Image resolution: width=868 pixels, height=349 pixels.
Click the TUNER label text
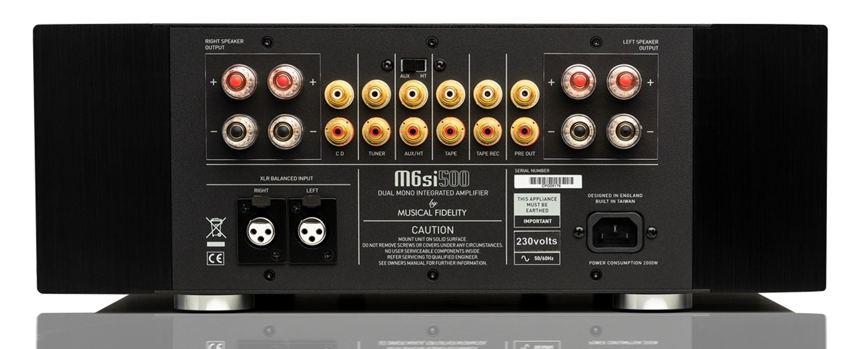(376, 154)
